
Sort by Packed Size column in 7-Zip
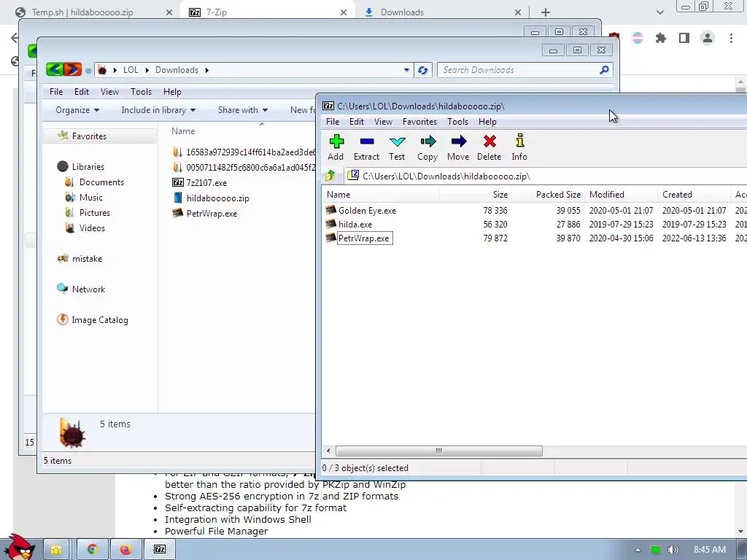coord(548,194)
